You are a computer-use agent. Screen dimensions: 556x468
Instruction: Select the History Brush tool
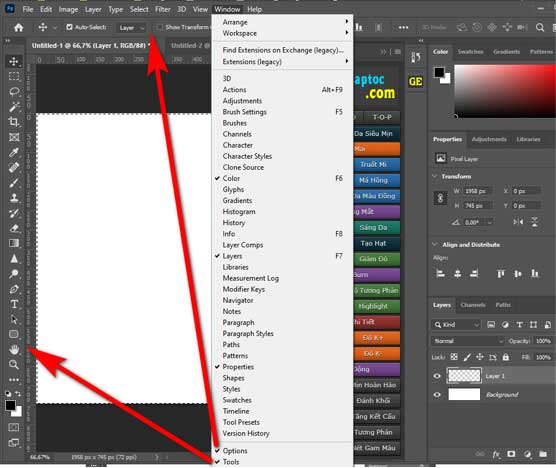click(14, 213)
